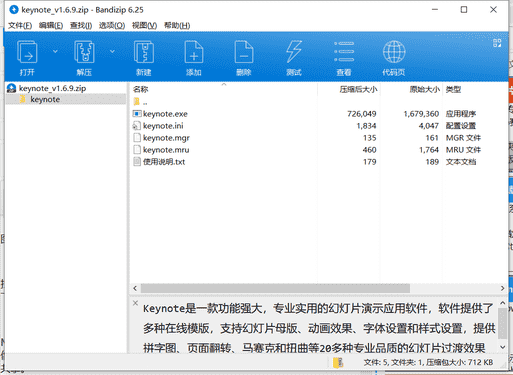Close the archive comment panel
Viewport: 513px width, 375px height.
point(135,303)
